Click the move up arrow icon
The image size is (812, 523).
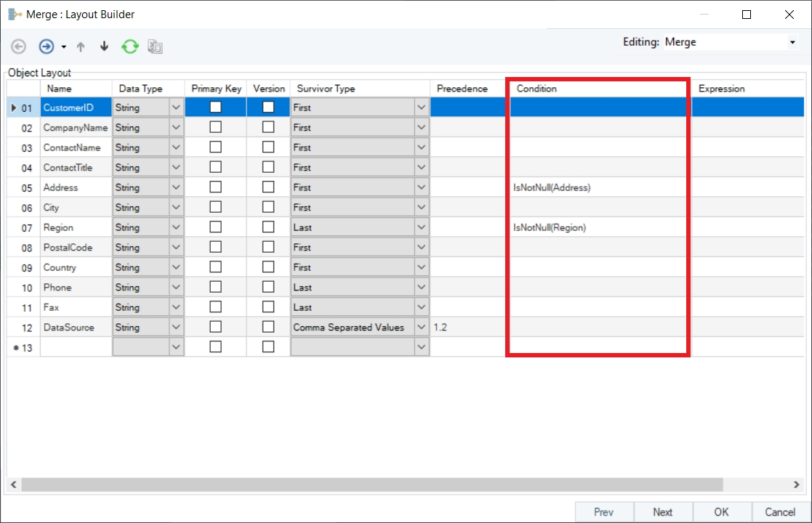(81, 46)
